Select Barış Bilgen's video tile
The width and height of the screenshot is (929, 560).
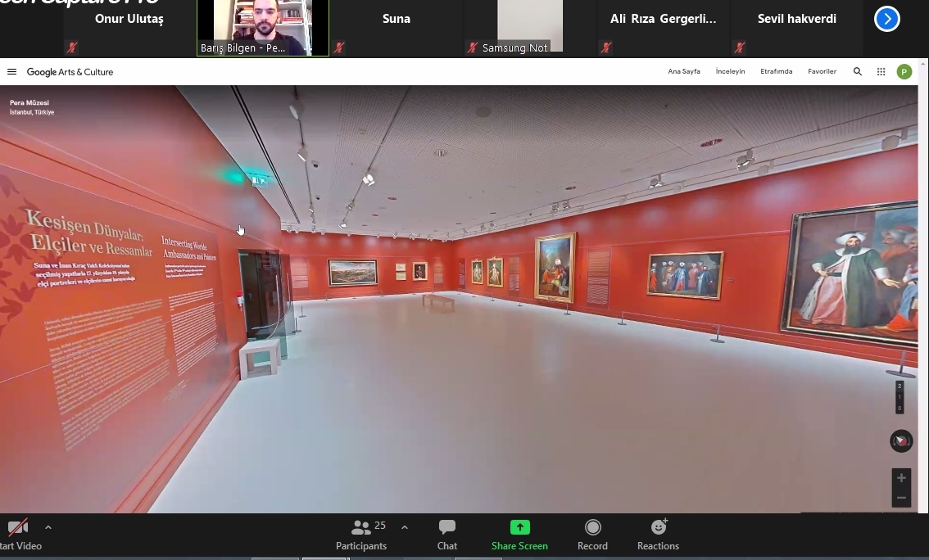[x=262, y=28]
